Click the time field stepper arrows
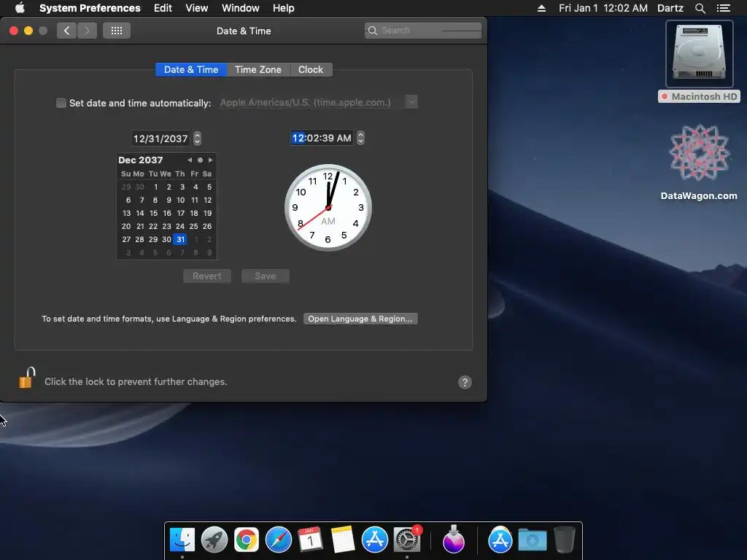The image size is (747, 560). point(360,138)
